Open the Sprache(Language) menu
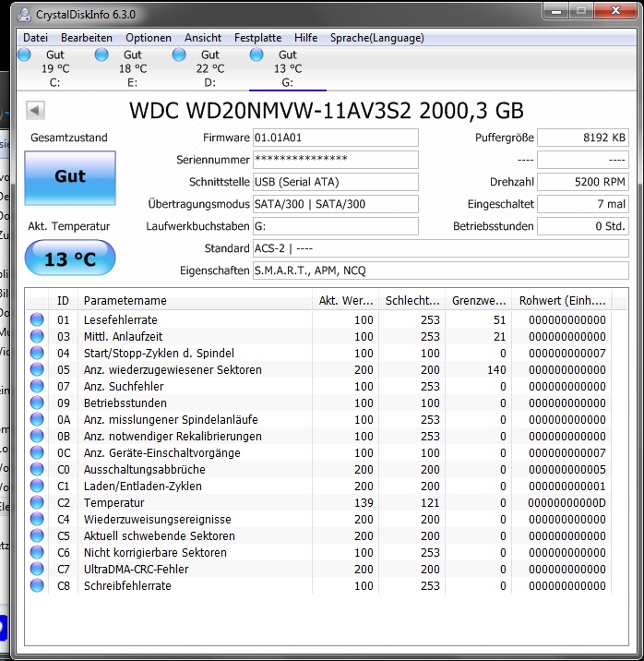Image resolution: width=644 pixels, height=661 pixels. (x=377, y=38)
